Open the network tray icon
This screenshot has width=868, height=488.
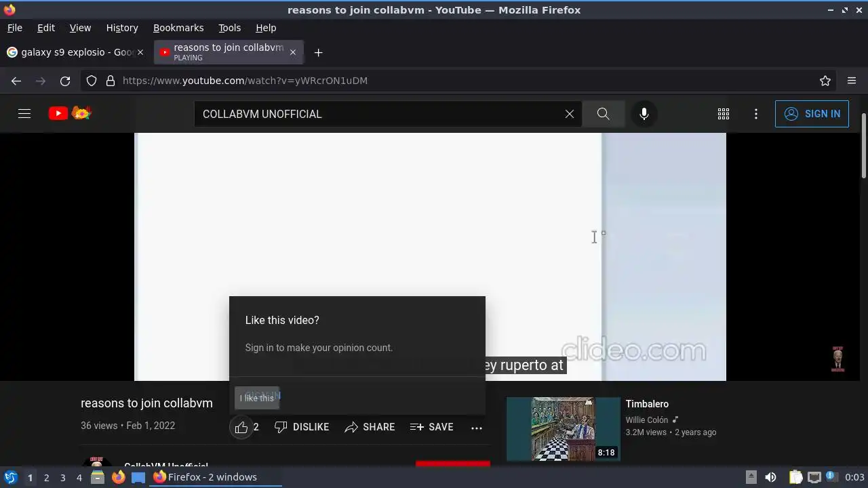(814, 477)
